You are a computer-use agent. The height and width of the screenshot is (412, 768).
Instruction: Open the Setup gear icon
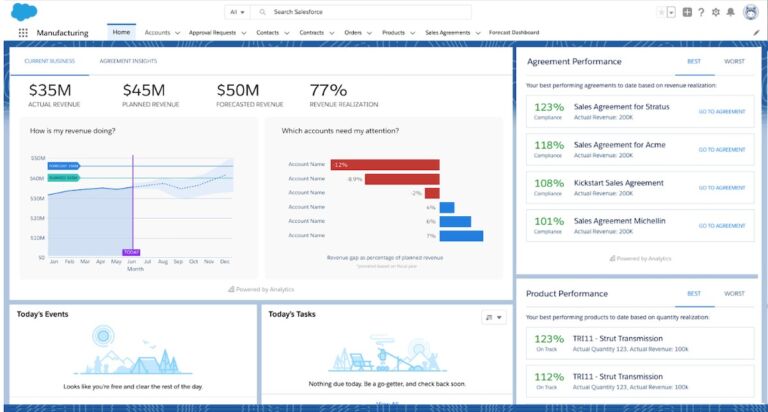[716, 12]
